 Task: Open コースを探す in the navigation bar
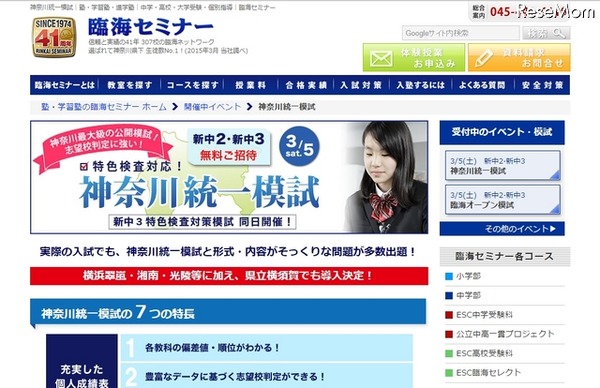192,85
